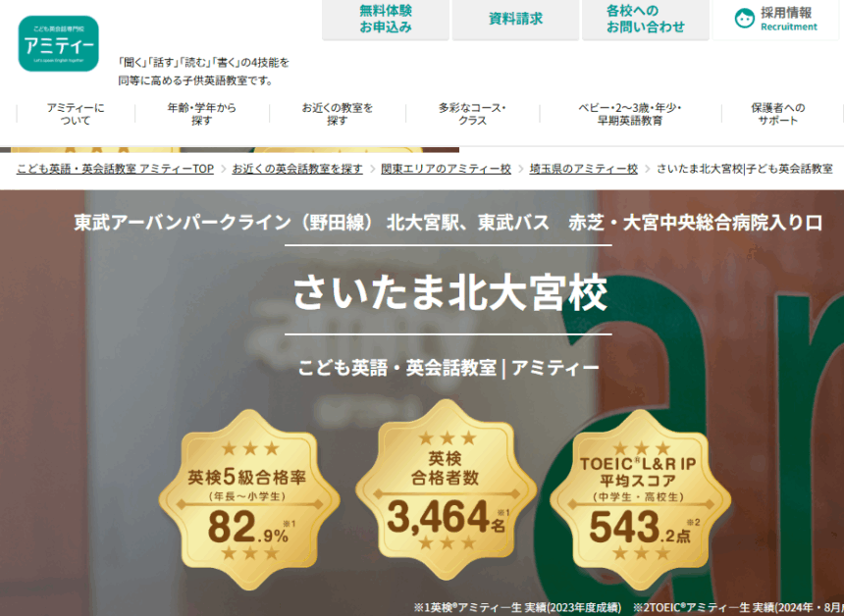Click the さいたま北大宮校 hero heading
Viewport: 844px width, 616px height.
449,291
